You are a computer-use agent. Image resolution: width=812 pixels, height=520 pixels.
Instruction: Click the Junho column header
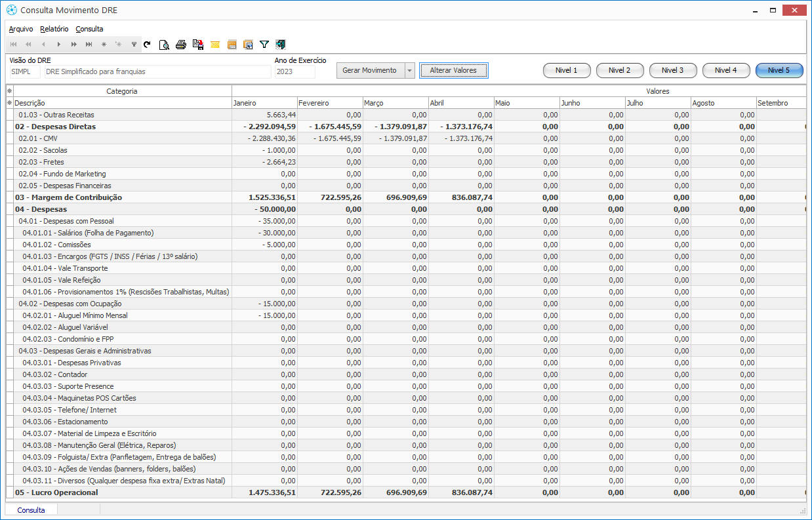click(592, 103)
